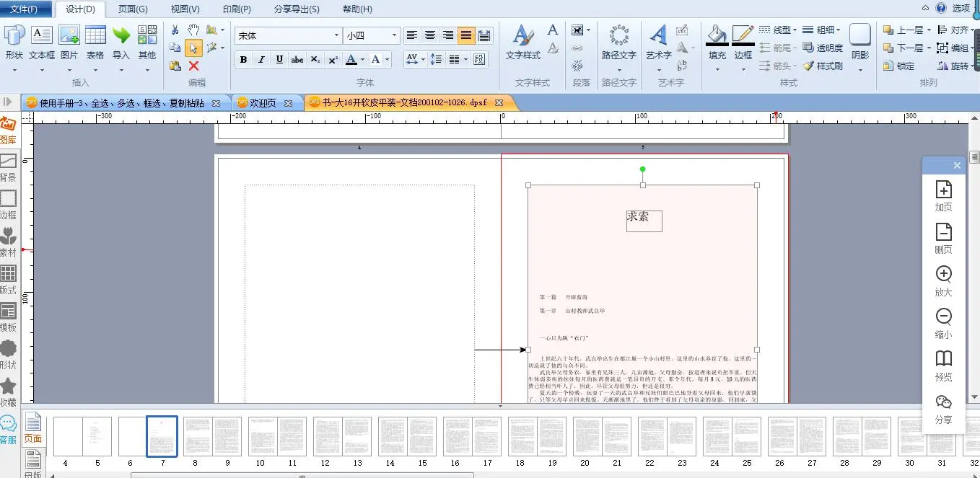980x478 pixels.
Task: Open the 图库 gallery sidebar panel
Action: click(x=9, y=130)
